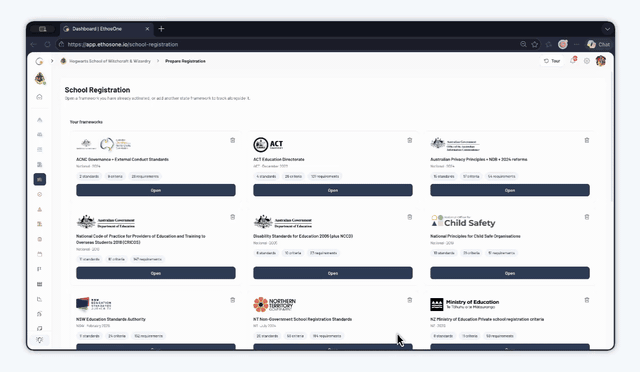Click the Ministry of Education logo
This screenshot has height=372, width=640.
(x=464, y=304)
